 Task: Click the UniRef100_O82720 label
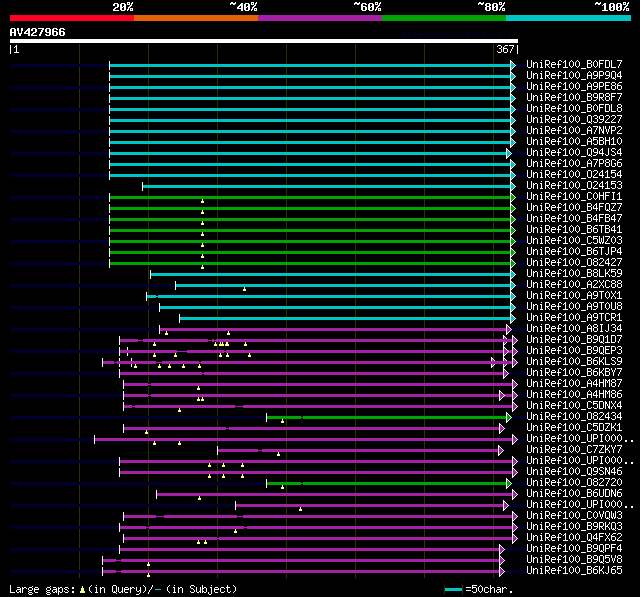[574, 483]
